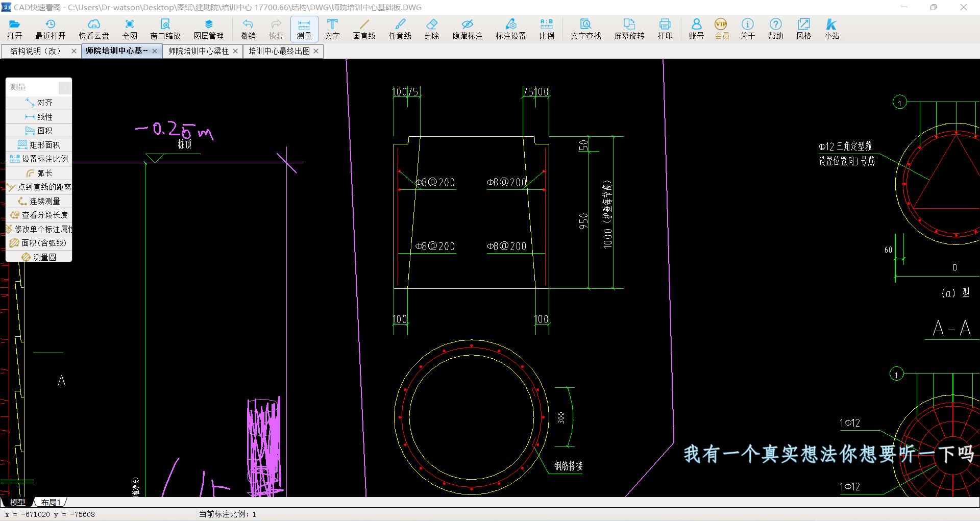This screenshot has width=980, height=521.
Task: Close the active 师院培训中心基 tab
Action: pos(155,51)
